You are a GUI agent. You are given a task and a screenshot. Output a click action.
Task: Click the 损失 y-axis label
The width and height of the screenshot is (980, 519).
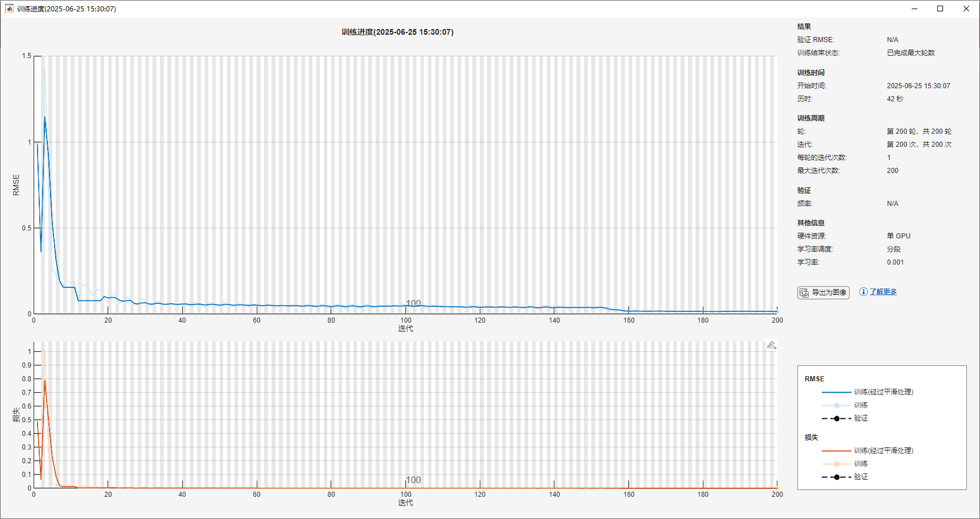16,415
